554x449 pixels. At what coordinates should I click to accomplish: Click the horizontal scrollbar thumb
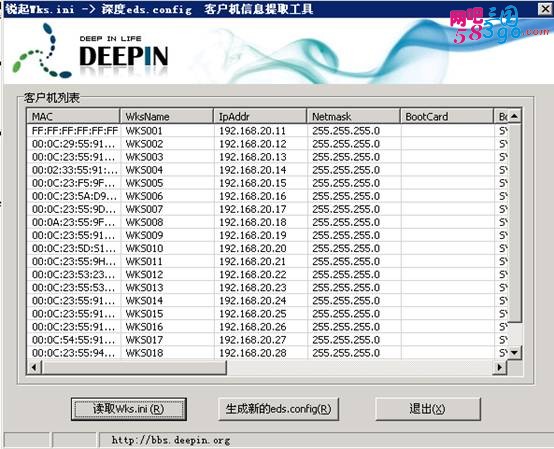(x=134, y=367)
